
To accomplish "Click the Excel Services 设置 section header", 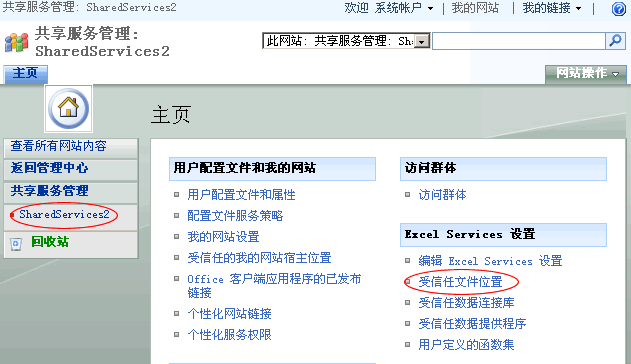I will (x=503, y=235).
